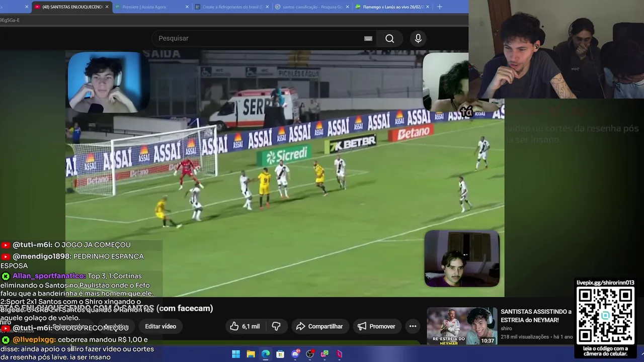Viewport: 644px width, 362px height.
Task: Open Discord from the taskbar
Action: [x=295, y=354]
